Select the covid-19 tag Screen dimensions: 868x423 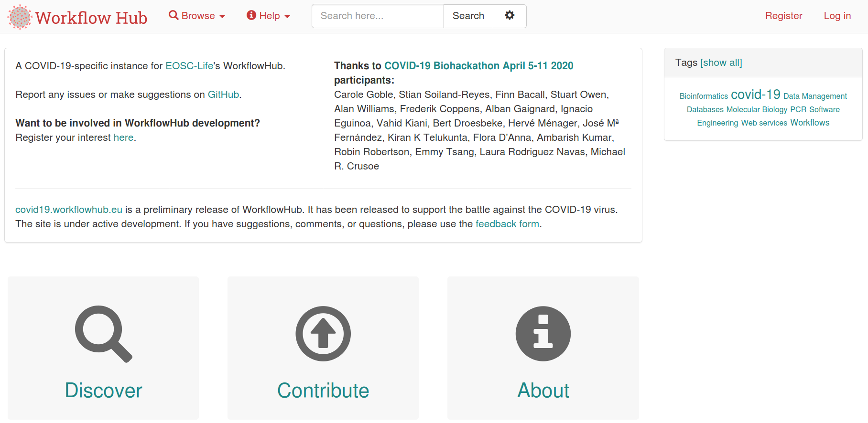pos(755,94)
